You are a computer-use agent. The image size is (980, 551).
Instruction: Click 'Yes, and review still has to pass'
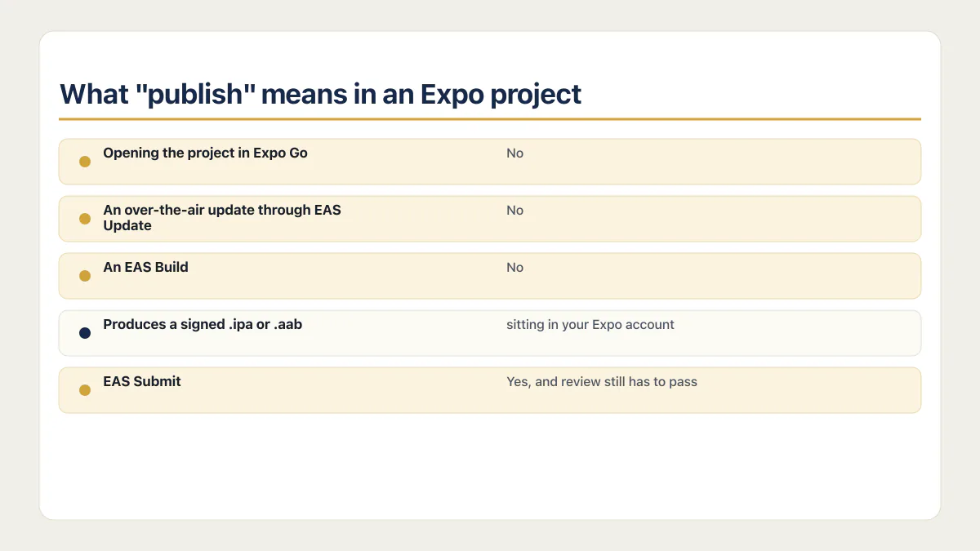[602, 381]
